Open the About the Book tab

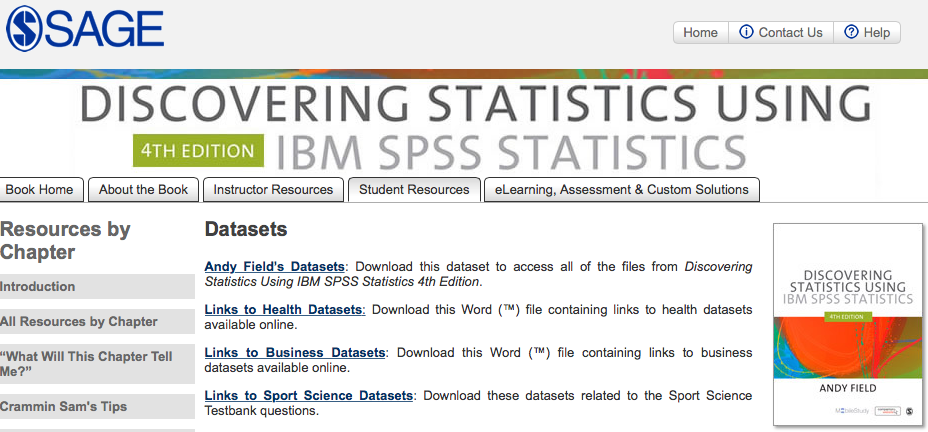(143, 190)
